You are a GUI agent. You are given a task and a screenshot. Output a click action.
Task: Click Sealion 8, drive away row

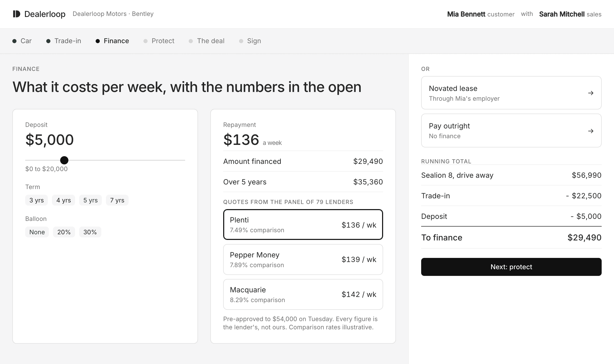[511, 175]
